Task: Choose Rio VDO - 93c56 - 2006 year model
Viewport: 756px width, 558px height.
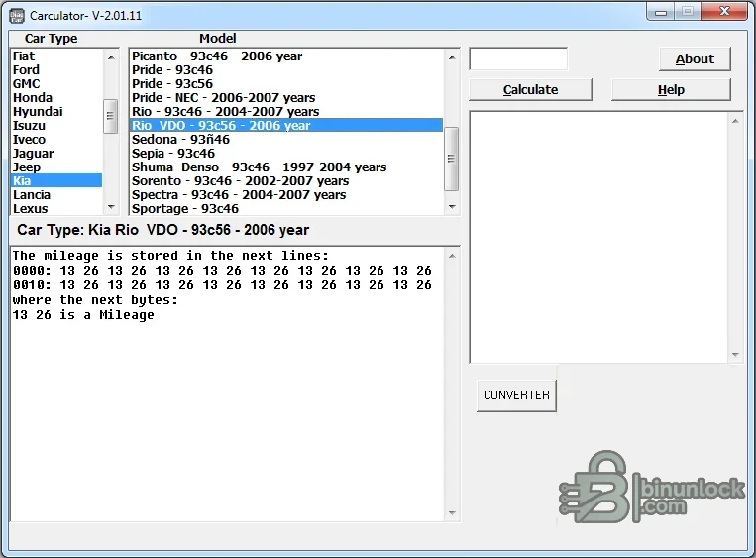Action: 286,126
